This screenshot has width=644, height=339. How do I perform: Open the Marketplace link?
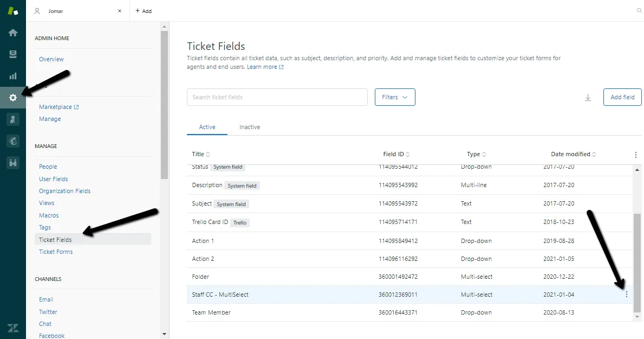click(x=55, y=107)
